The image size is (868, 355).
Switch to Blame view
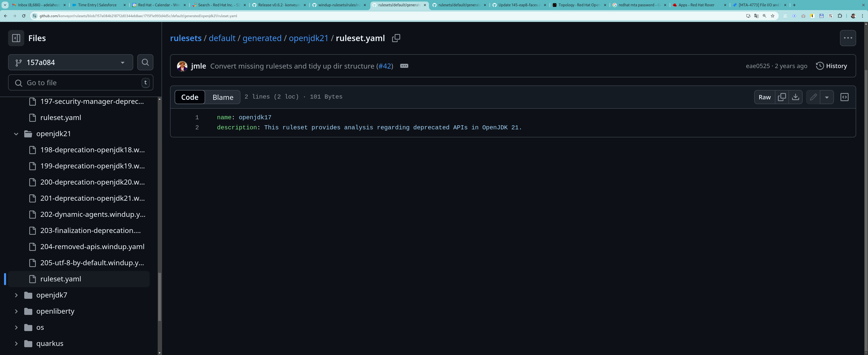pos(223,97)
